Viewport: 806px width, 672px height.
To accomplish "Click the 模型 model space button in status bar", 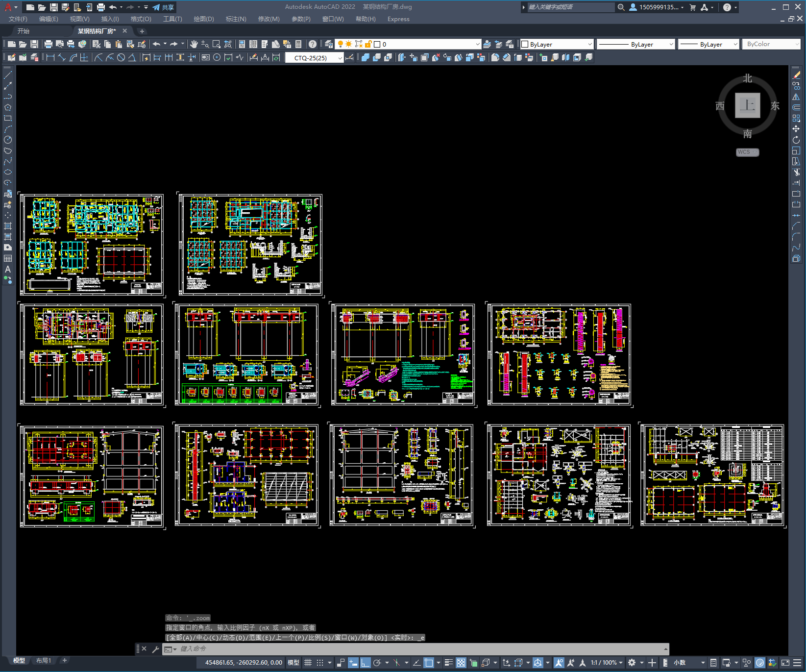I will pyautogui.click(x=293, y=663).
